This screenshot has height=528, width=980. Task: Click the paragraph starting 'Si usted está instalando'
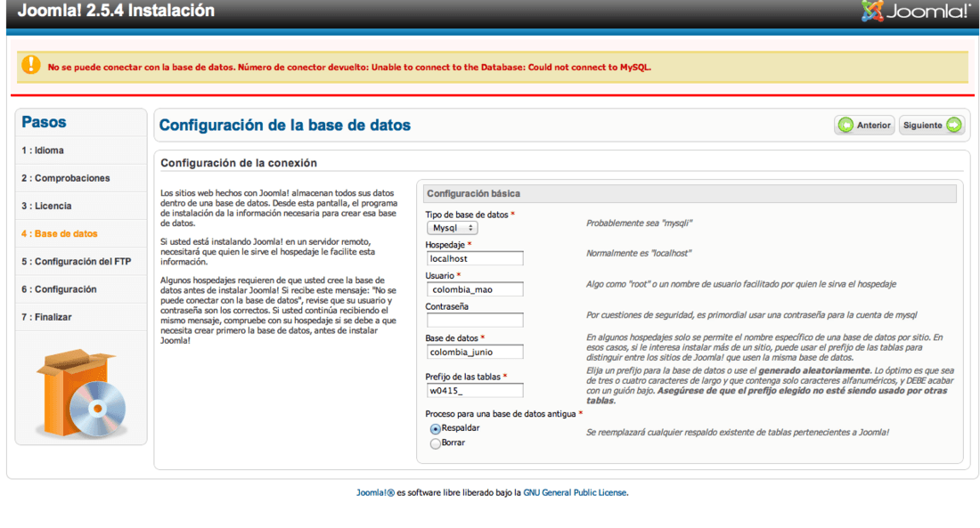tap(267, 252)
